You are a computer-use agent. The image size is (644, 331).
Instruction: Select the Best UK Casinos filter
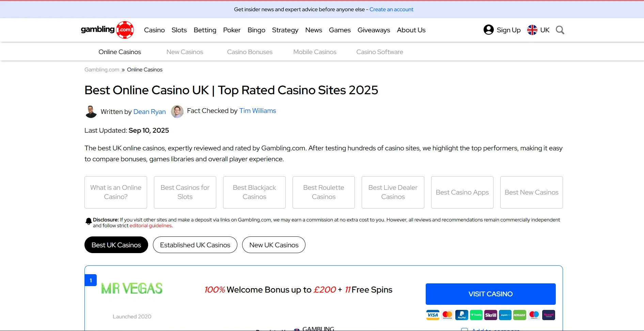click(116, 245)
